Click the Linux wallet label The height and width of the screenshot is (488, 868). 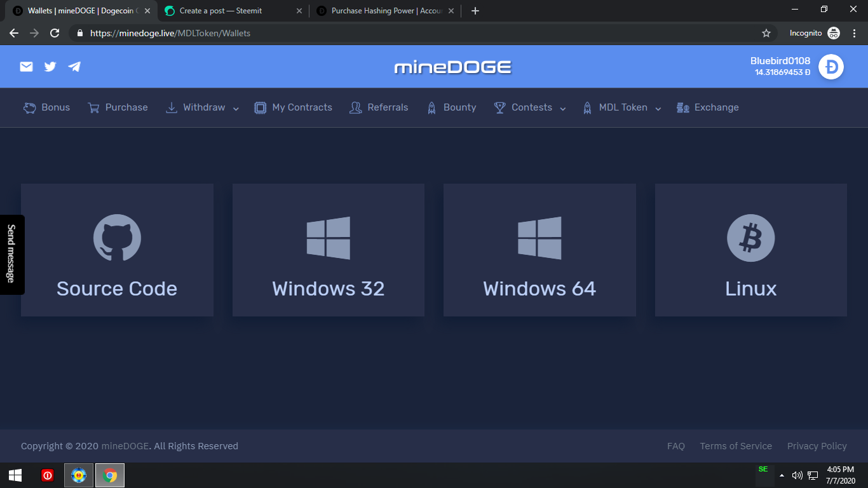[751, 288]
